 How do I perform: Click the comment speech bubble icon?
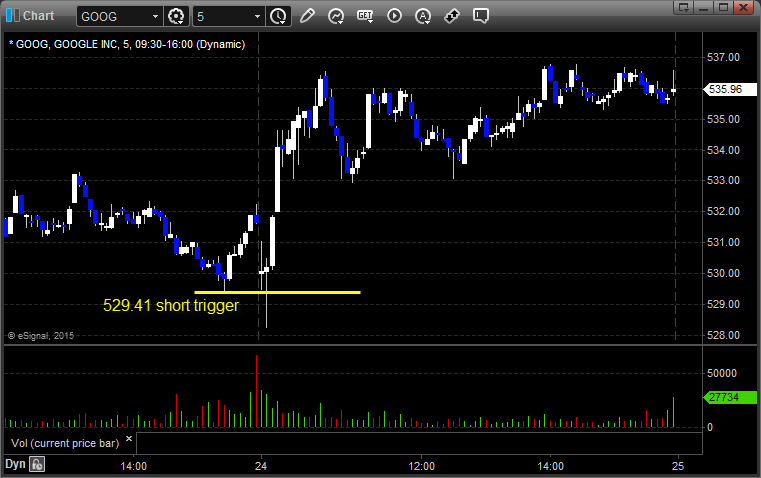point(480,16)
